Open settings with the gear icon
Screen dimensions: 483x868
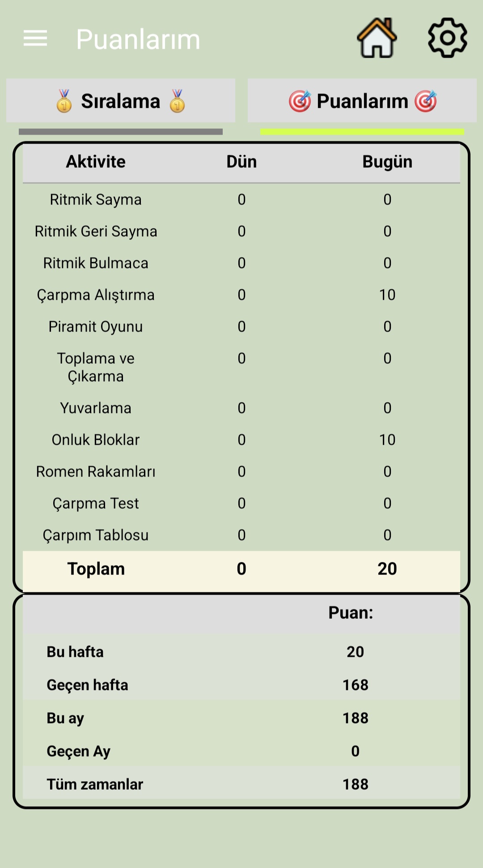point(447,38)
